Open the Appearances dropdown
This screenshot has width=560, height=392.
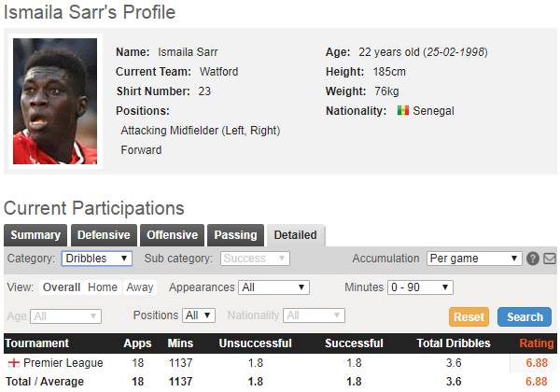tap(273, 287)
